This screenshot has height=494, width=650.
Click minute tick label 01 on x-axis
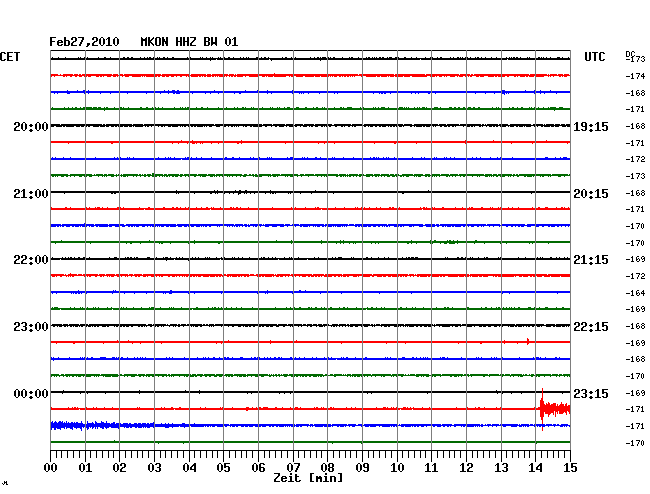click(85, 468)
